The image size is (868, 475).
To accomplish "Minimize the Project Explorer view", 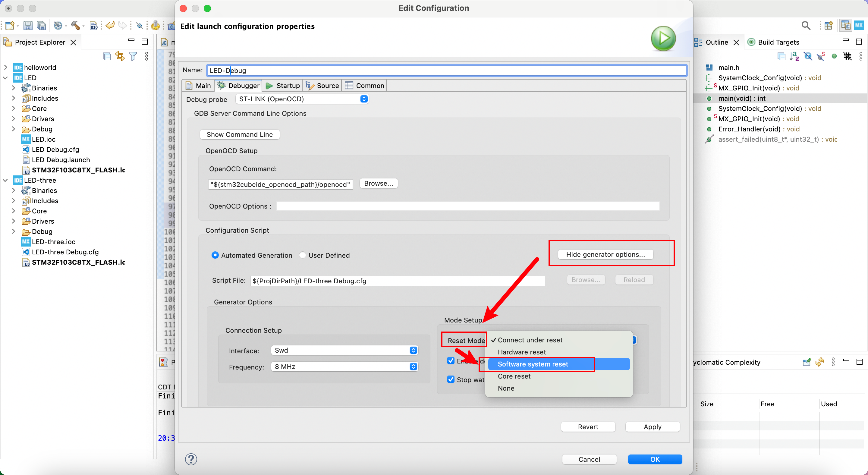I will [x=131, y=40].
